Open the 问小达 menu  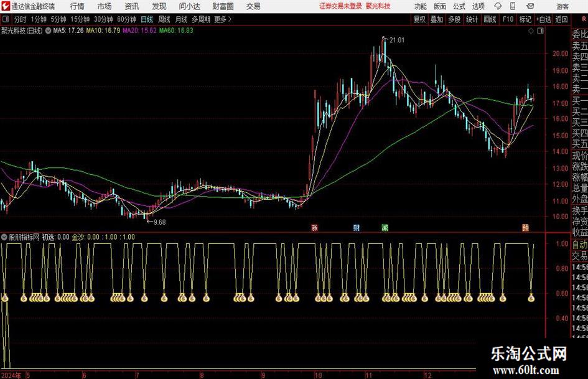pyautogui.click(x=189, y=6)
